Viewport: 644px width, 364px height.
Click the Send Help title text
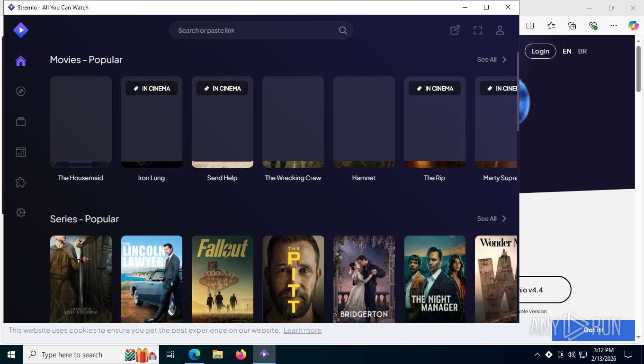(x=222, y=178)
